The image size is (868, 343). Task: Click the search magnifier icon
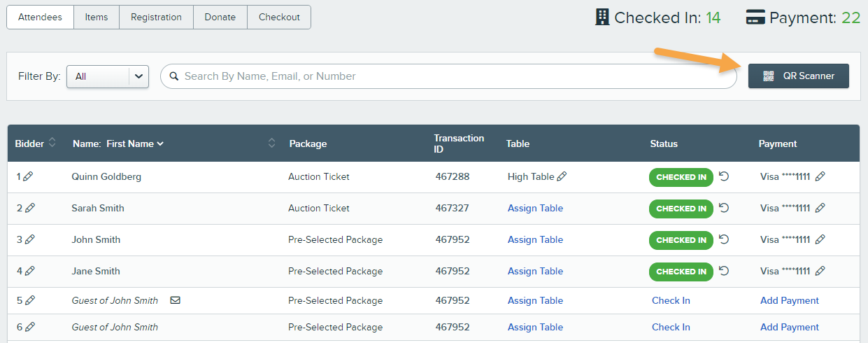[174, 76]
